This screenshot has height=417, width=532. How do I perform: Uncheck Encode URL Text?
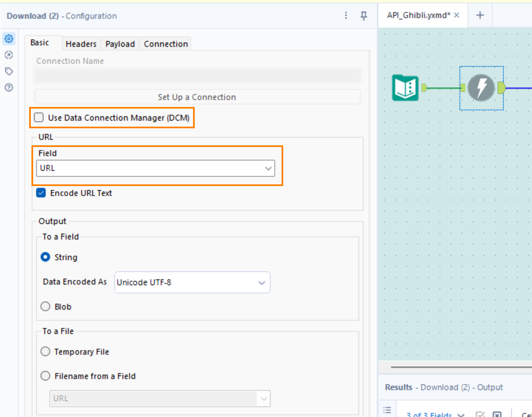(41, 193)
